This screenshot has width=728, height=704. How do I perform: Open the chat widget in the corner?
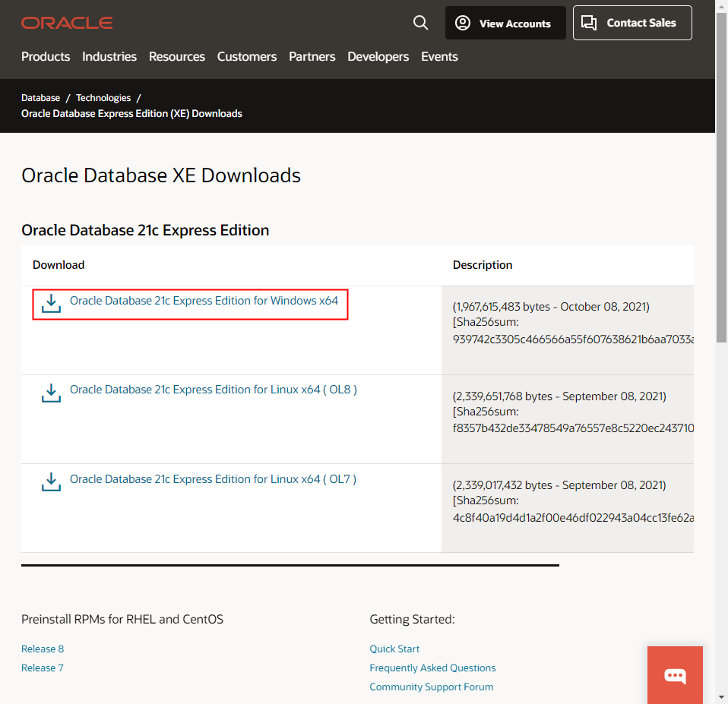[675, 675]
